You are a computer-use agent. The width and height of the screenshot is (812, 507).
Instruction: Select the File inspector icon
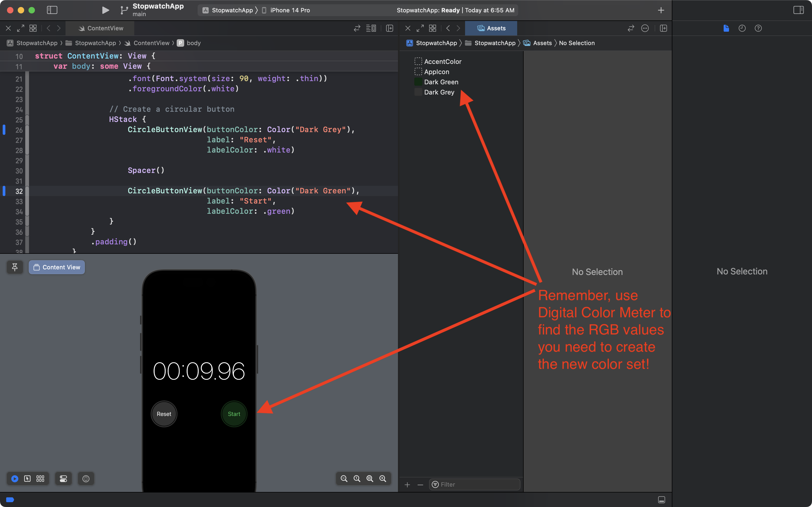tap(726, 28)
